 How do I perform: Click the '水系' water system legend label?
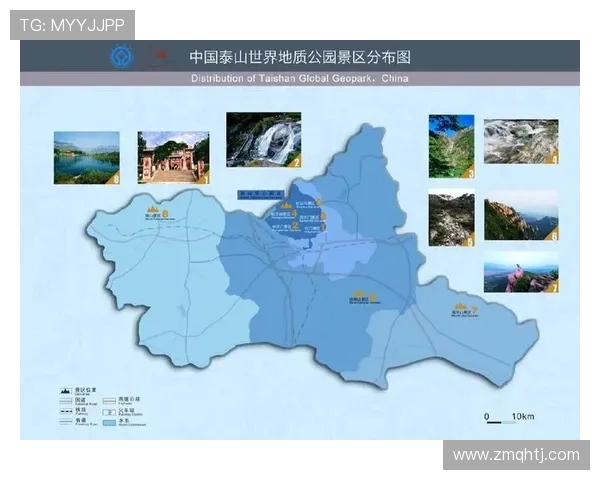click(124, 421)
